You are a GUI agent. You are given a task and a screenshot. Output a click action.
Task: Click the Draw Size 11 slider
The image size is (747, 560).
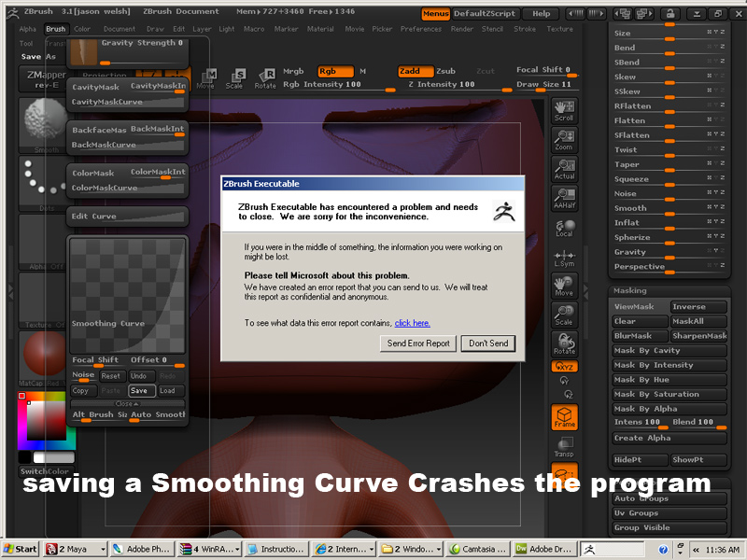[547, 85]
